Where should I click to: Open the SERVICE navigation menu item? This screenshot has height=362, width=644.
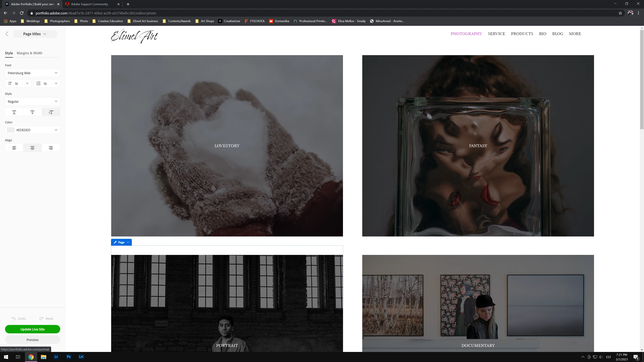coord(496,34)
